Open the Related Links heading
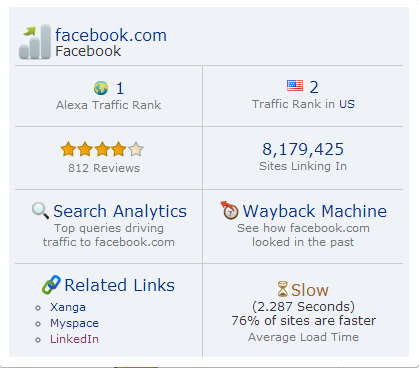 [119, 285]
